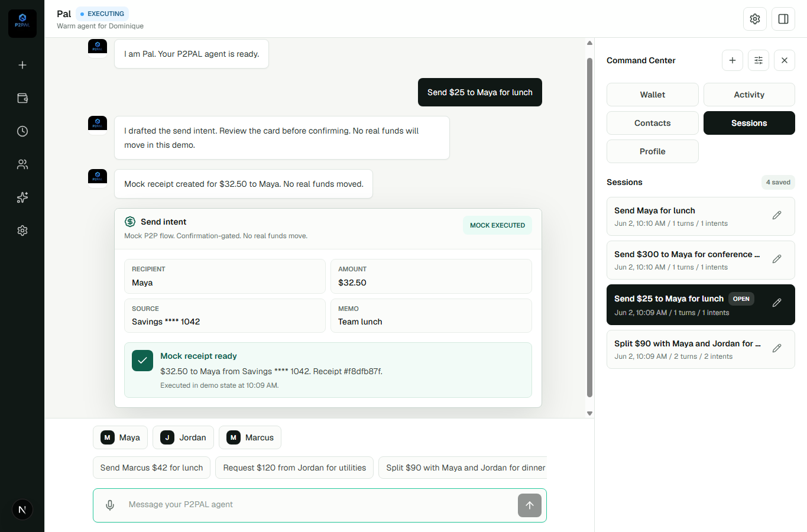Switch to the Wallet tab
Viewport: 807px width, 532px height.
coord(653,95)
